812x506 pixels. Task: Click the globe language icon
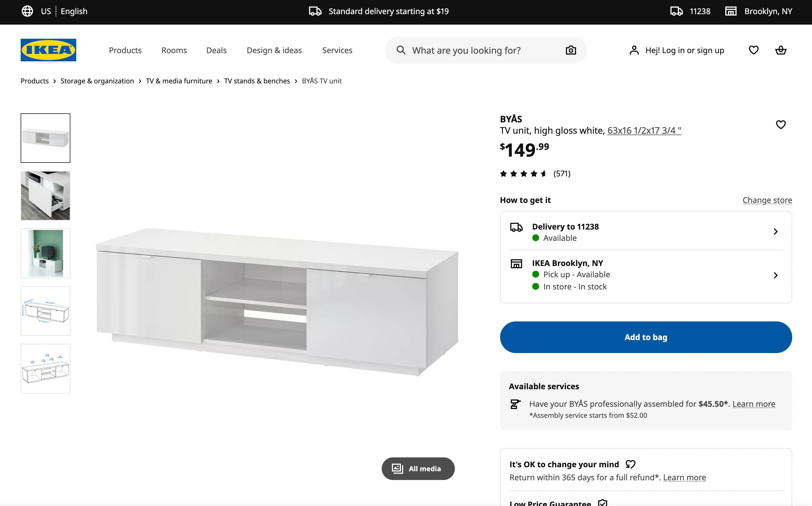point(27,11)
